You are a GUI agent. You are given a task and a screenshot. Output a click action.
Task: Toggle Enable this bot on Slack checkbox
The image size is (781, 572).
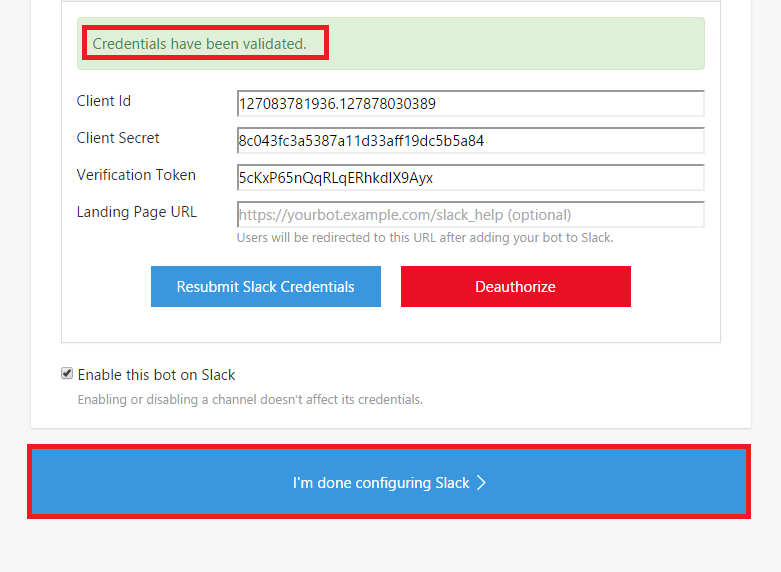pos(67,374)
